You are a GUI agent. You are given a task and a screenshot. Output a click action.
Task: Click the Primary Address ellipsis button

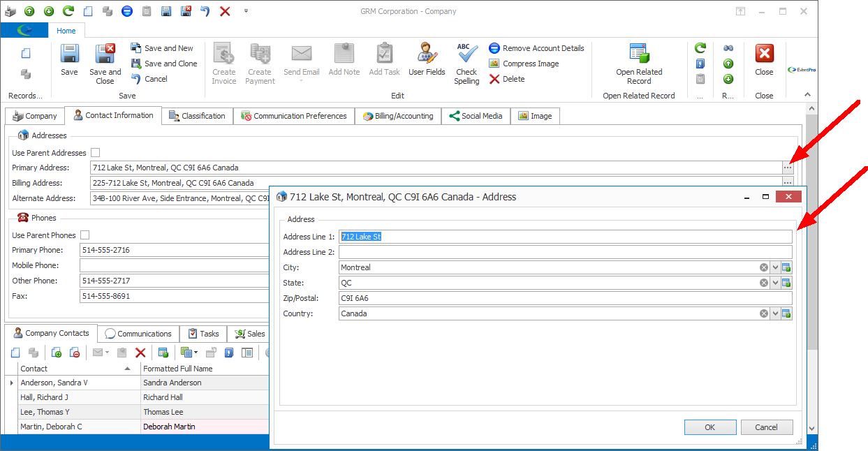point(788,168)
